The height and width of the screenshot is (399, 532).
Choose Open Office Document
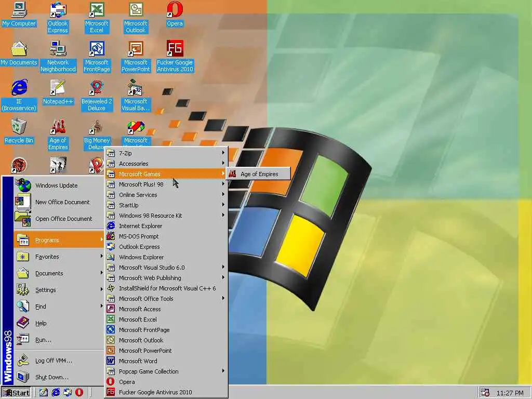tap(59, 219)
